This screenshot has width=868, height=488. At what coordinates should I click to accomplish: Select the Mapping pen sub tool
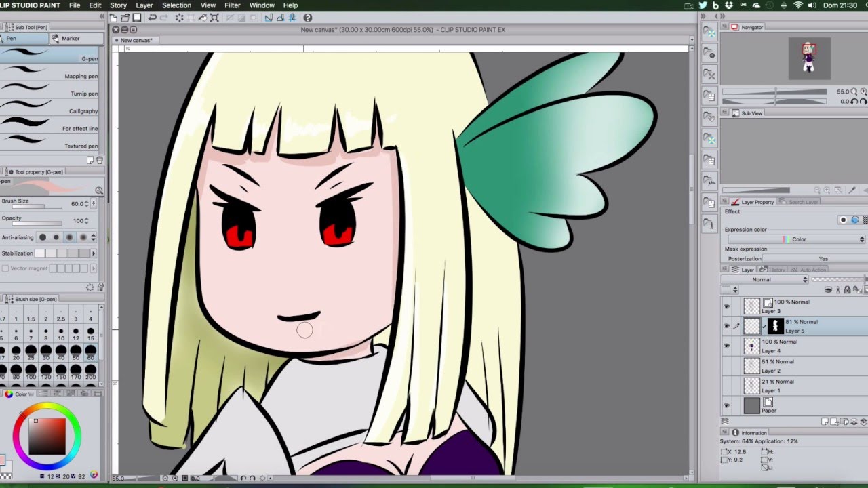[50, 72]
